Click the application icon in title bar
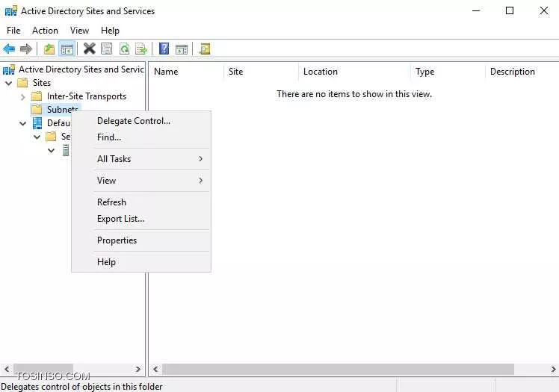Image resolution: width=559 pixels, height=392 pixels. (10, 11)
